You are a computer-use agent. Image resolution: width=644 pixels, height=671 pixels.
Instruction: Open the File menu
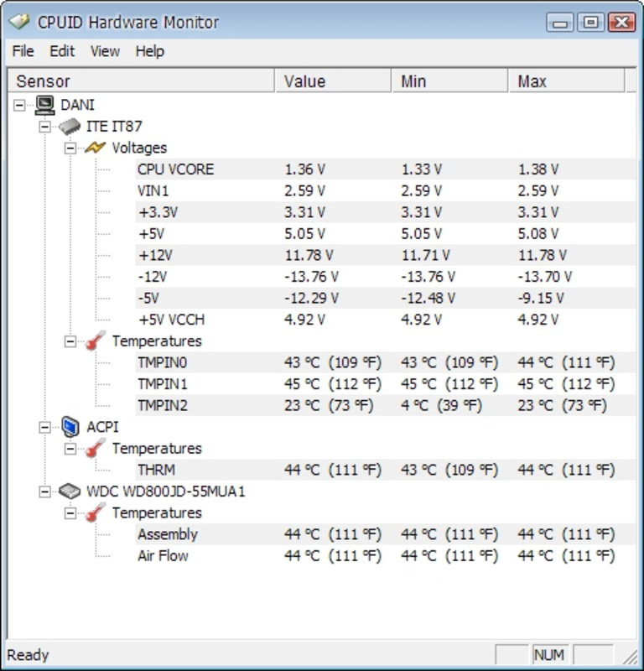[x=23, y=51]
